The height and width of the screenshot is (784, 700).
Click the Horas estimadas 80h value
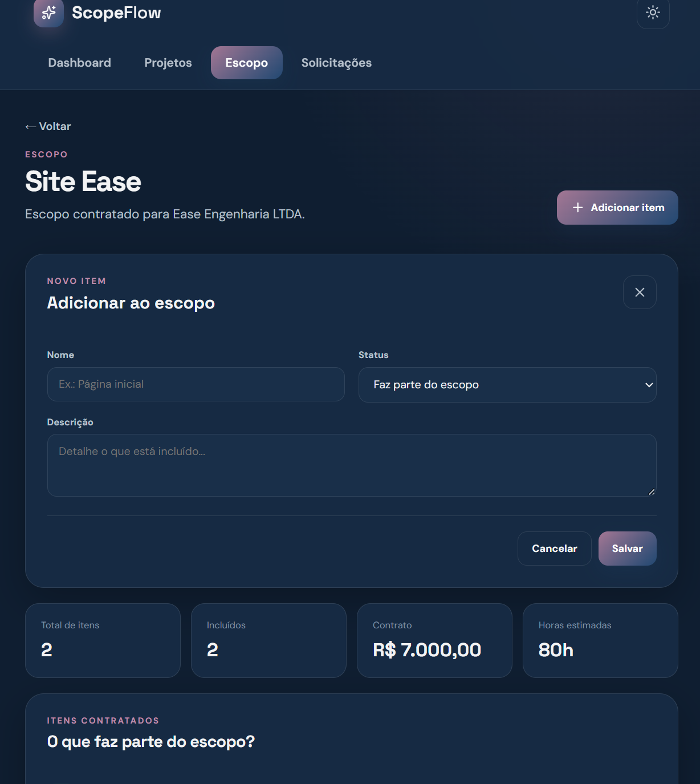click(556, 650)
